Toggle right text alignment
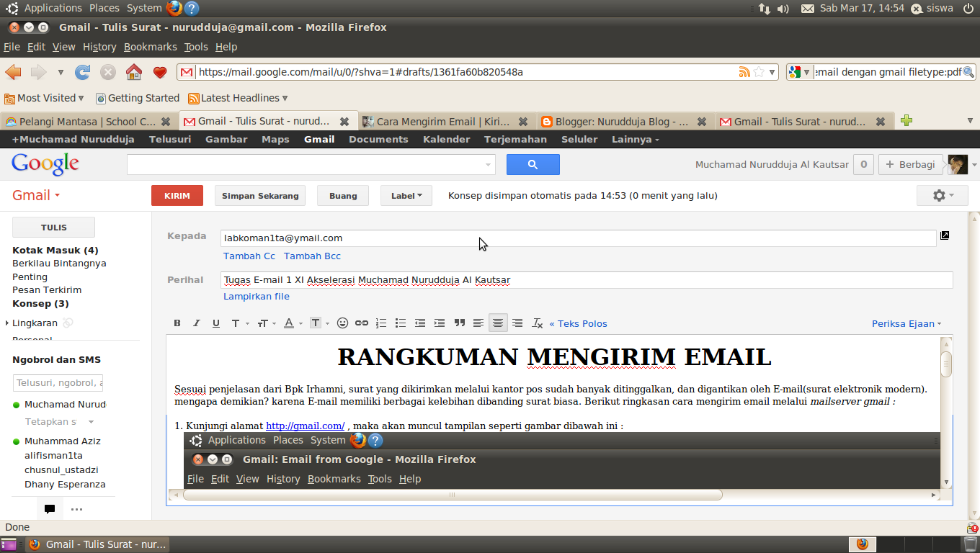980x553 pixels. click(517, 323)
